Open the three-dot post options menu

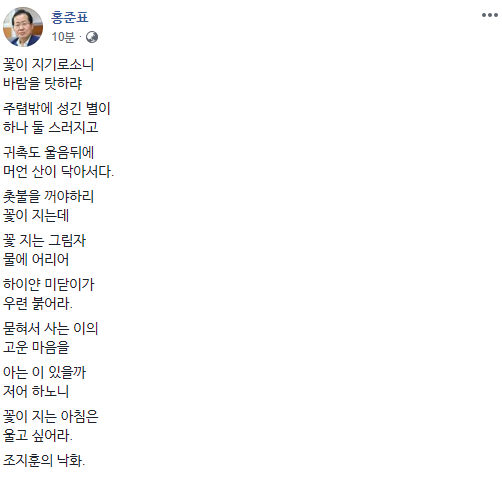coord(489,15)
